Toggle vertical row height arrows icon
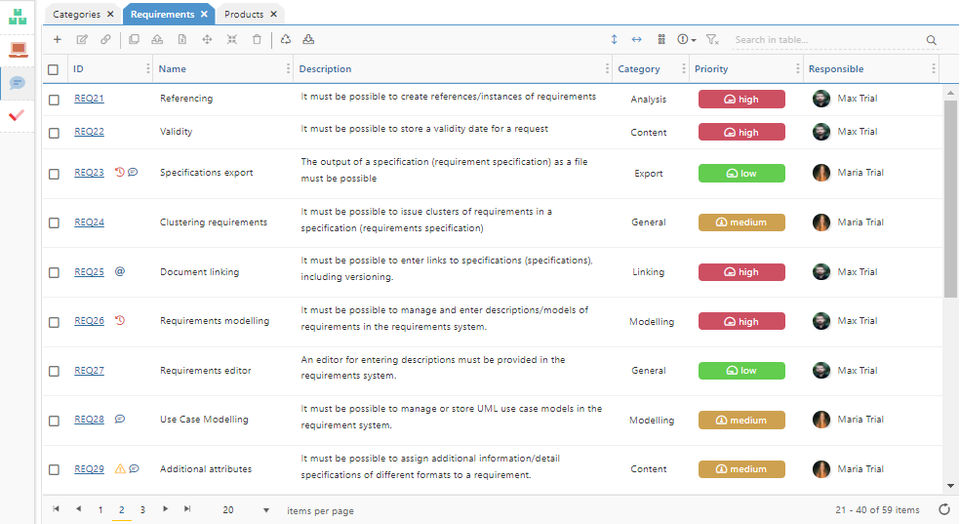Viewport: 960px width, 524px height. 614,40
